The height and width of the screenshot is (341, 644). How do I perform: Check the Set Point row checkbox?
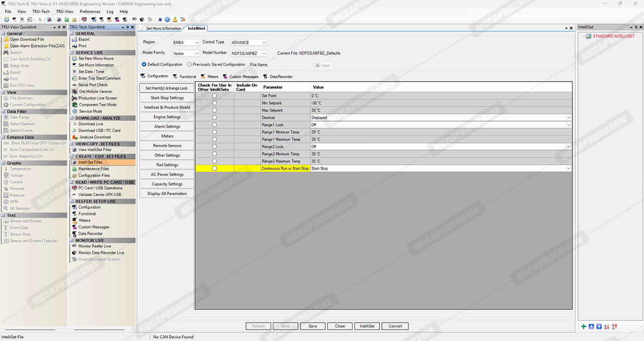pos(215,96)
